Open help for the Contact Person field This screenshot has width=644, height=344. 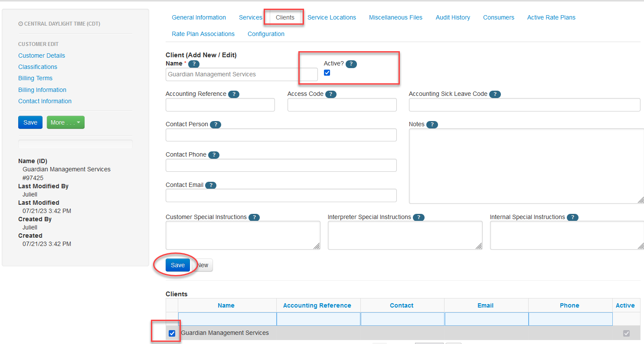click(216, 124)
